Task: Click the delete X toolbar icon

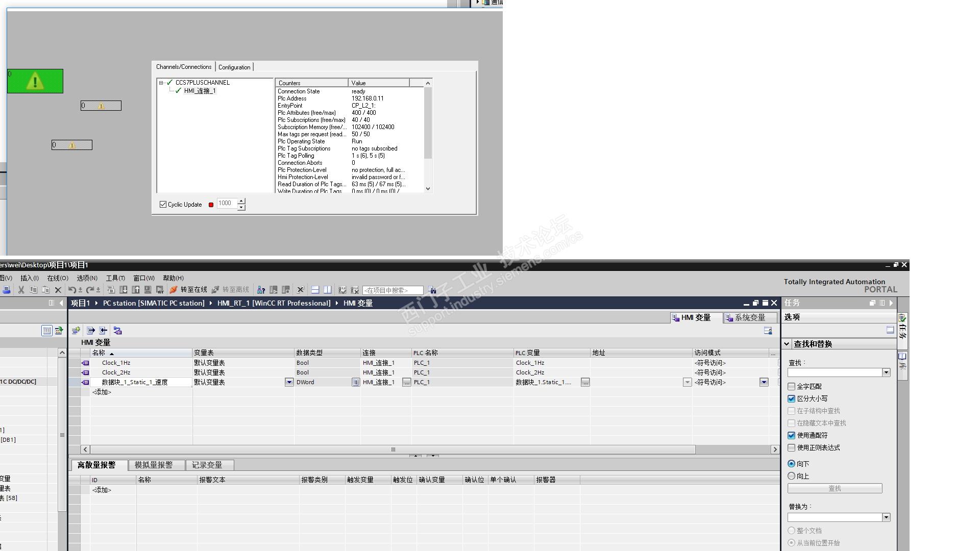Action: [x=58, y=290]
